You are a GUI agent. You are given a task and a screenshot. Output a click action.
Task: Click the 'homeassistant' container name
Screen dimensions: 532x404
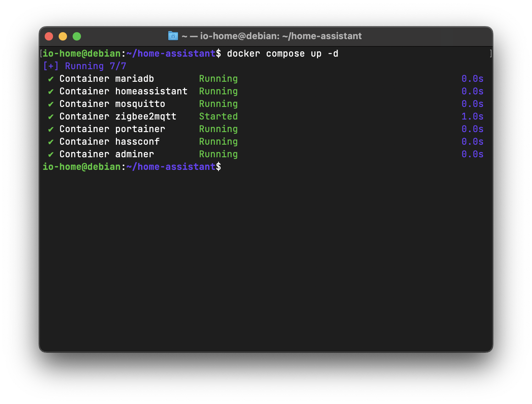[151, 91]
